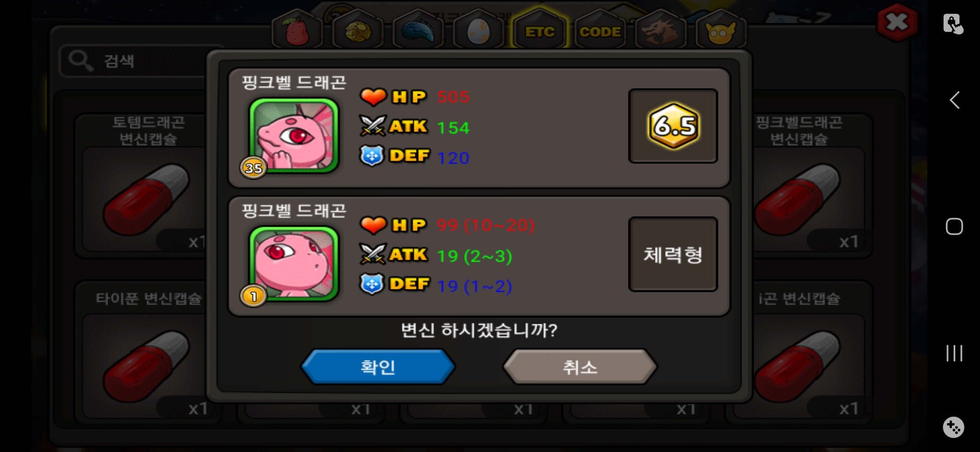Select the yellow mask category icon
Image resolution: width=980 pixels, height=452 pixels.
tap(720, 30)
